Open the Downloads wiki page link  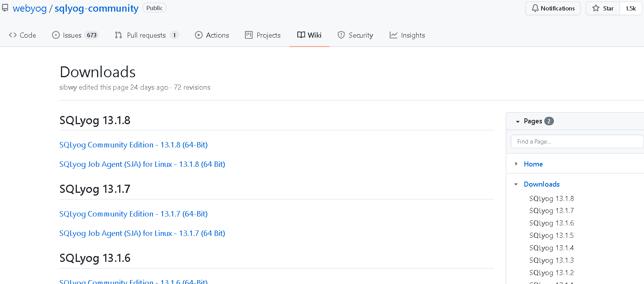coord(542,184)
